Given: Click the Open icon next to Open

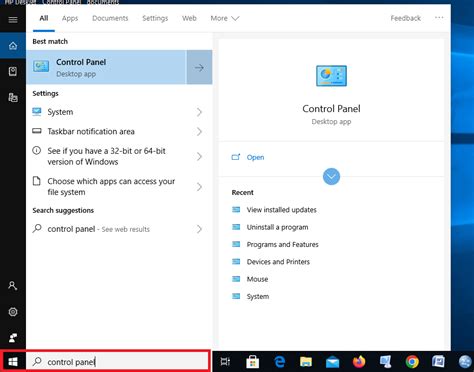Looking at the screenshot, I should tap(236, 157).
